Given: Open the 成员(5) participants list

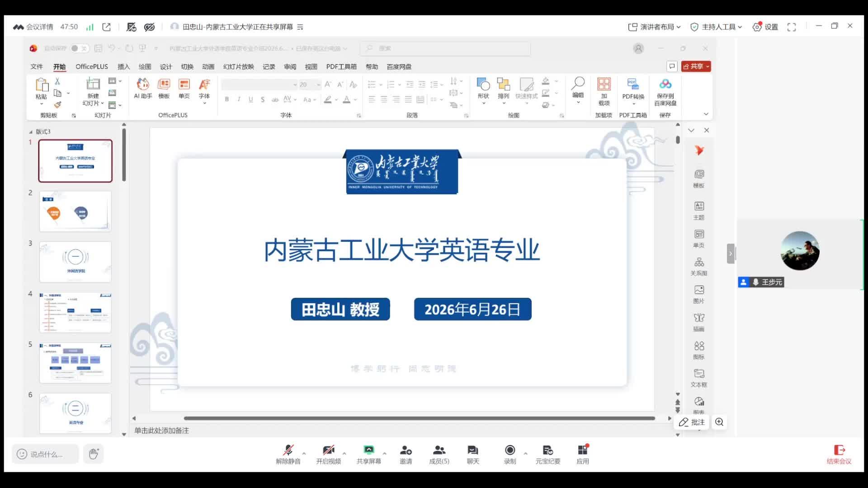Looking at the screenshot, I should coord(439,454).
